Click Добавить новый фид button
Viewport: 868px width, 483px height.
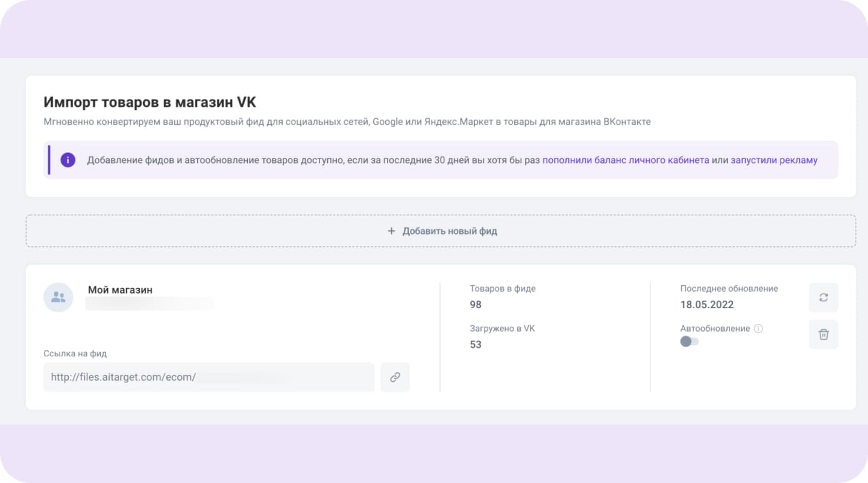tap(441, 231)
